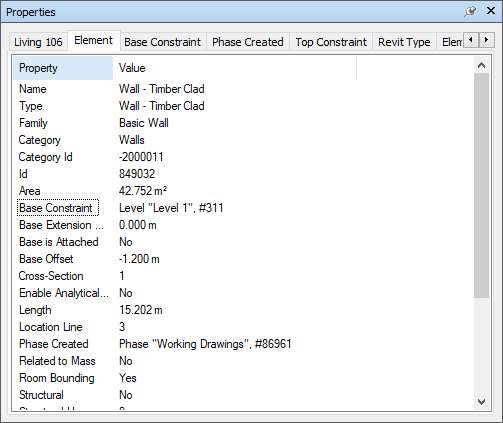
Task: Sort by the Property column header
Action: (63, 68)
